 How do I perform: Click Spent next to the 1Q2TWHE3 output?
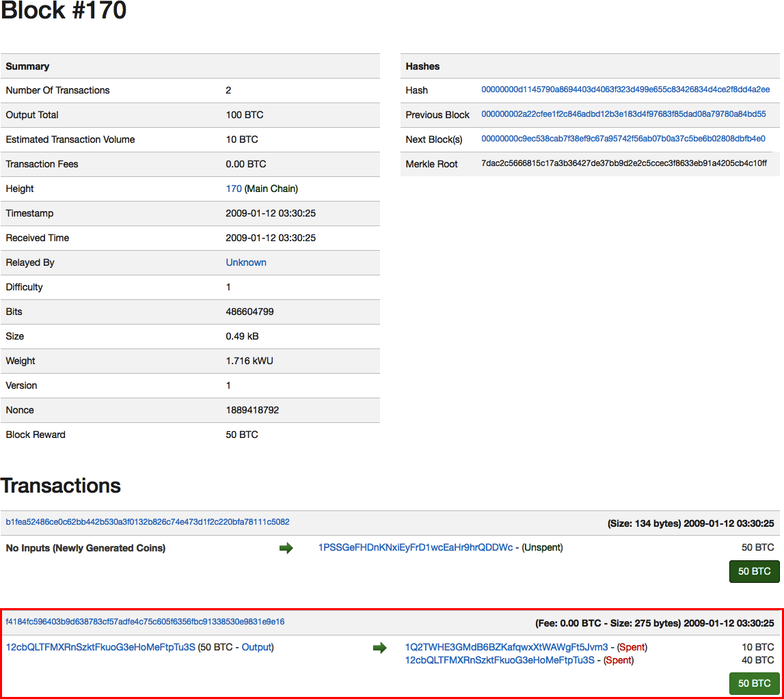tap(632, 647)
